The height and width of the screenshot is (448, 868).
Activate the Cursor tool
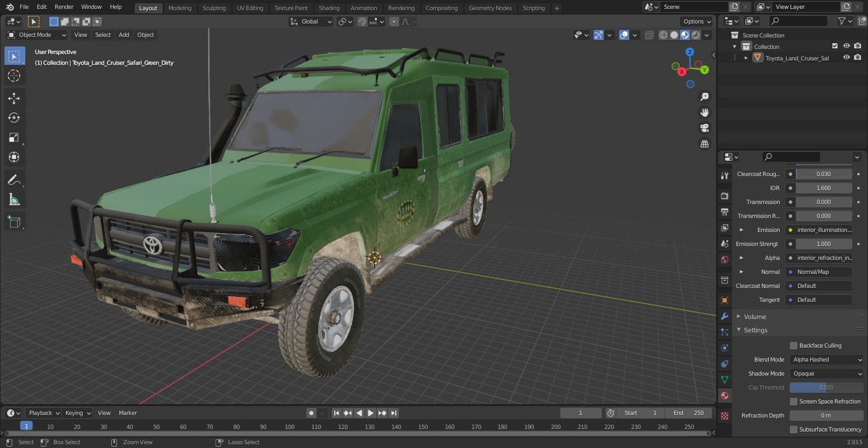[14, 76]
